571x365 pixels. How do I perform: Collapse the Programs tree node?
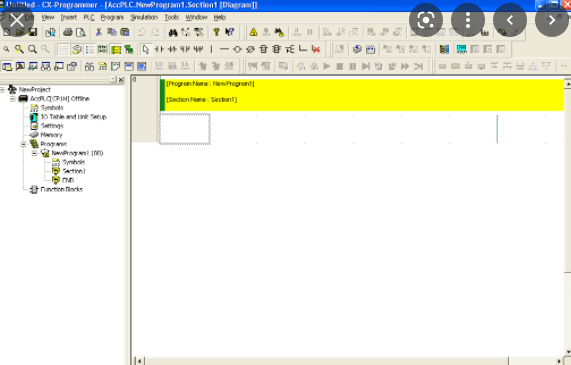click(23, 144)
